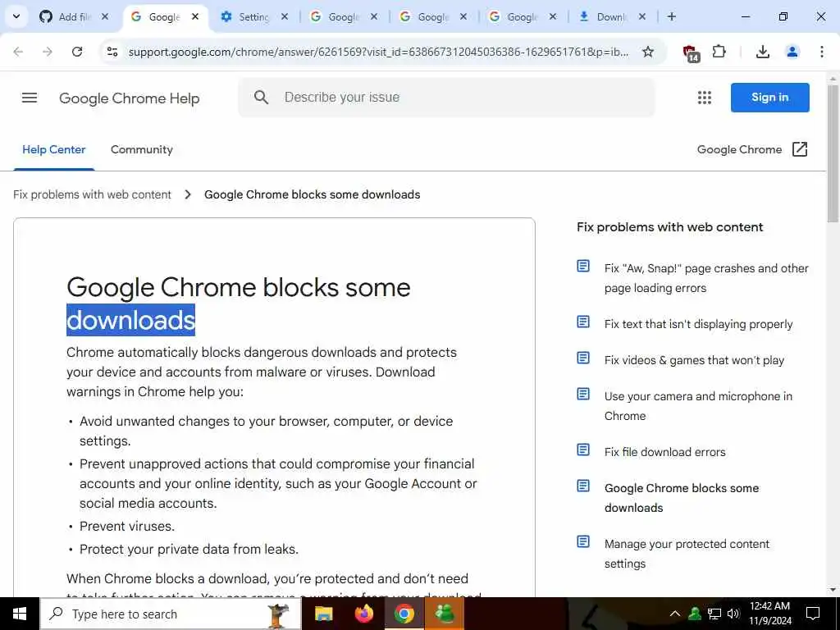Open the red shield extension with 14 badge

(x=691, y=52)
